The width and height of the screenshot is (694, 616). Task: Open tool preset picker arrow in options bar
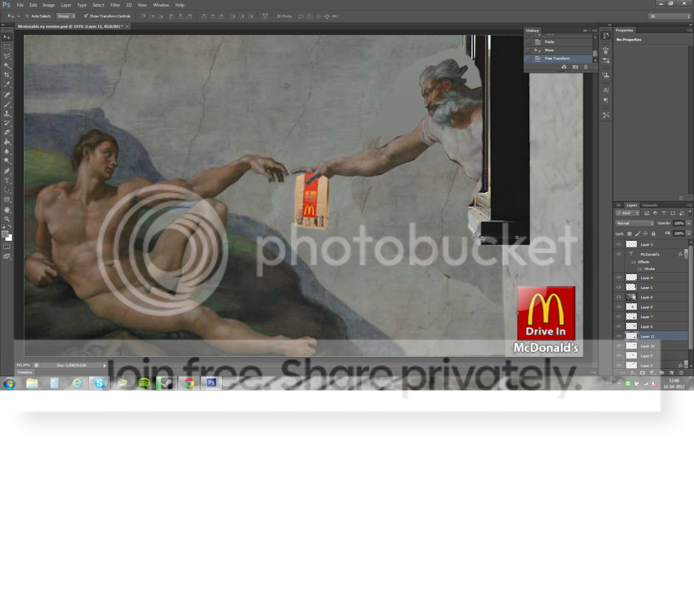pyautogui.click(x=18, y=16)
